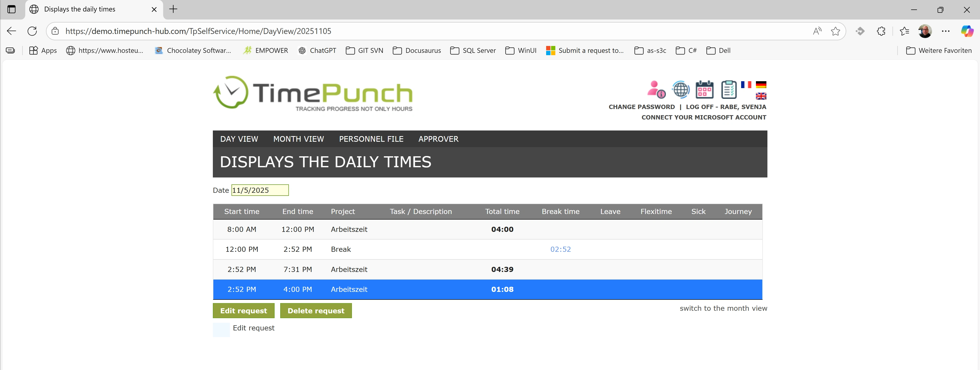Click the clipboard checklist icon
Viewport: 980px width, 370px height.
click(x=729, y=90)
